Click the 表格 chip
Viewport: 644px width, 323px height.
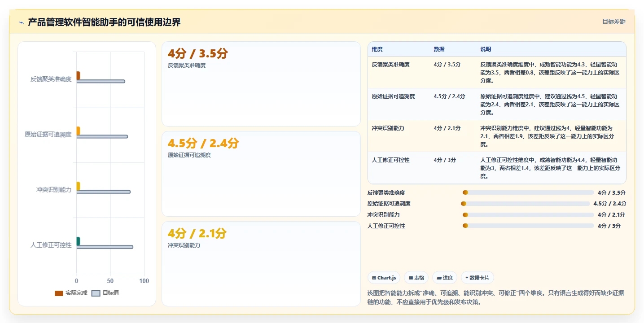click(x=416, y=278)
